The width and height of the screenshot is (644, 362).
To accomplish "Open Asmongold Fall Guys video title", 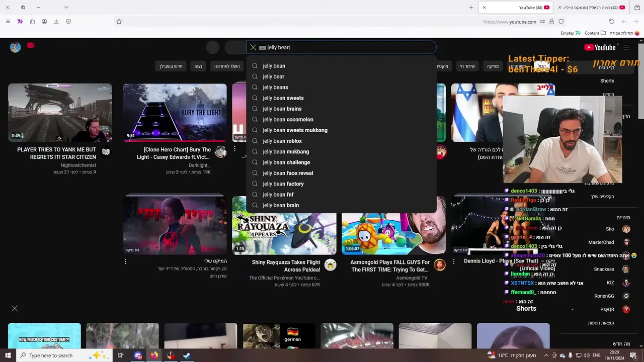I will pyautogui.click(x=390, y=266).
